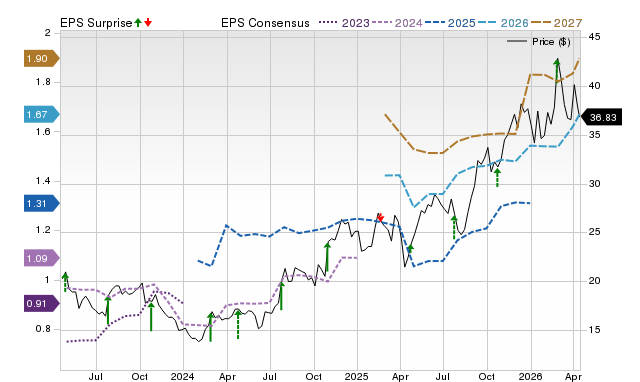
Task: Select the green surprise arrow after July 2024
Action: click(x=281, y=295)
